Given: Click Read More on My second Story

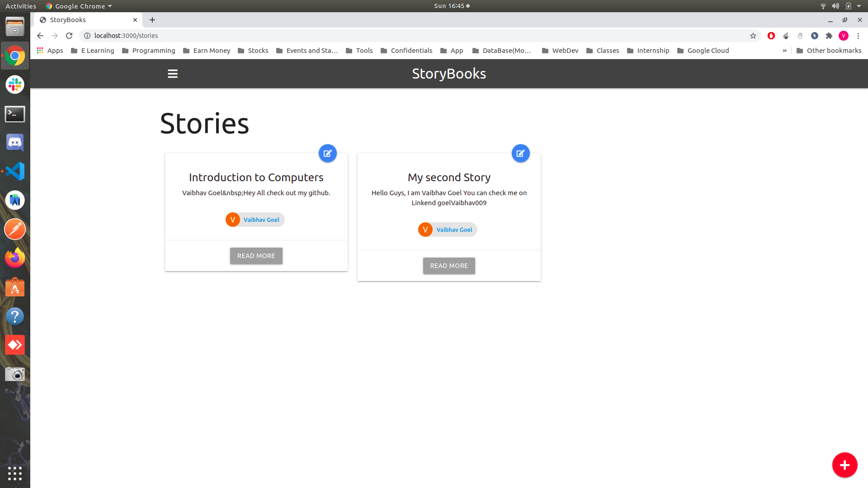Looking at the screenshot, I should 448,266.
